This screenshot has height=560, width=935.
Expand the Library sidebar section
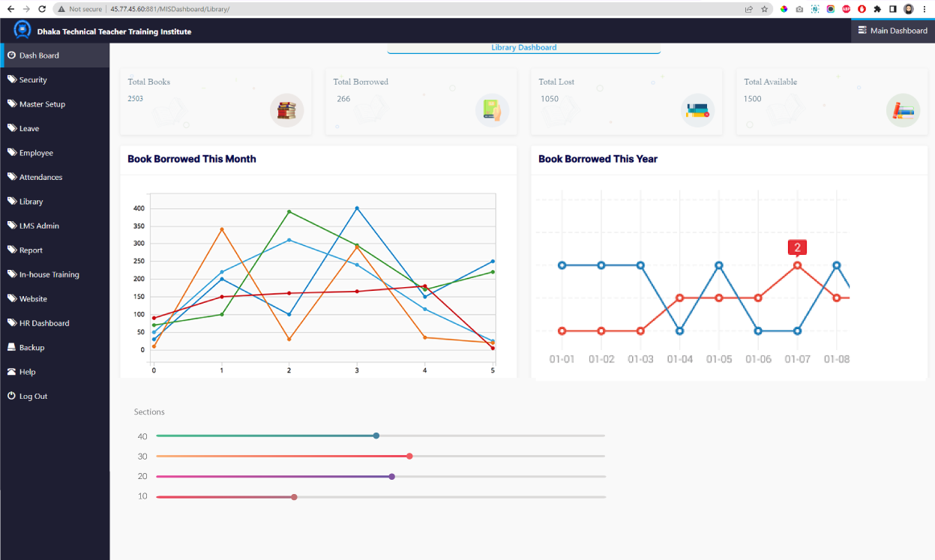point(31,202)
